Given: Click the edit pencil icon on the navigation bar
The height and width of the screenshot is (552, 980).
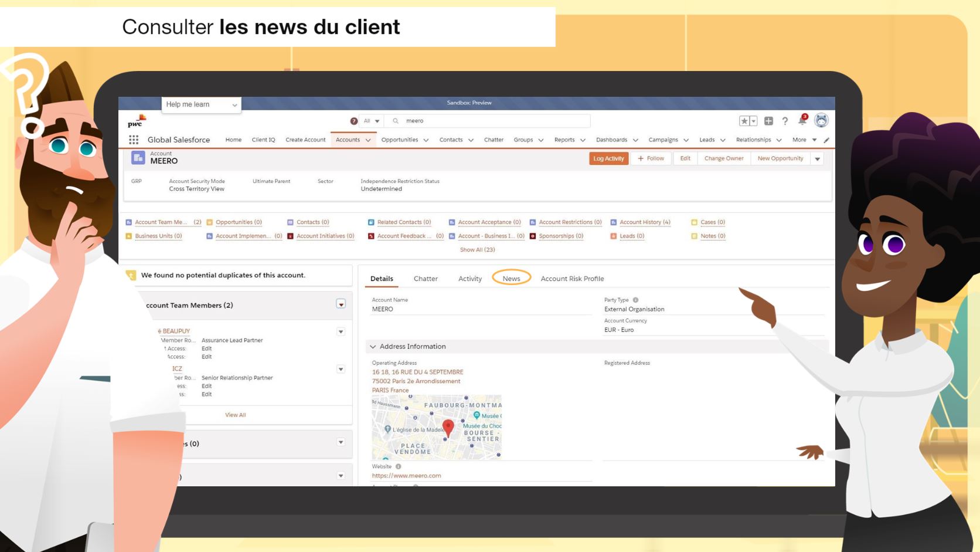Looking at the screenshot, I should click(x=826, y=140).
